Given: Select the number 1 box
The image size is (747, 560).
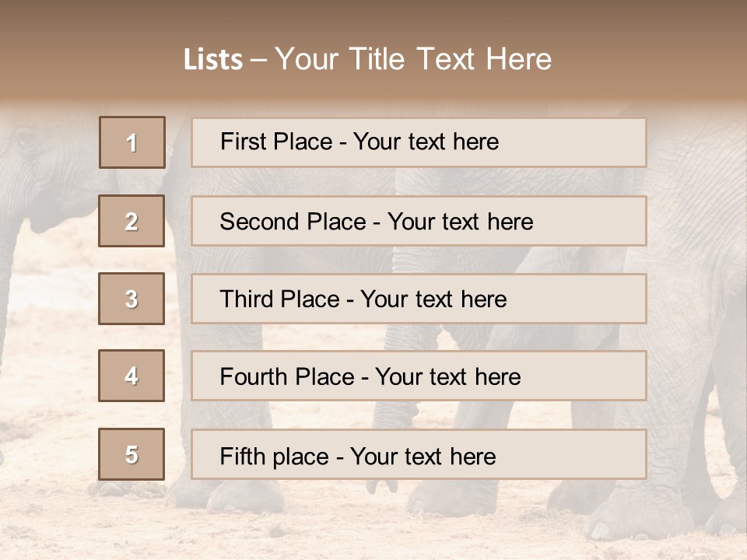Looking at the screenshot, I should point(132,142).
